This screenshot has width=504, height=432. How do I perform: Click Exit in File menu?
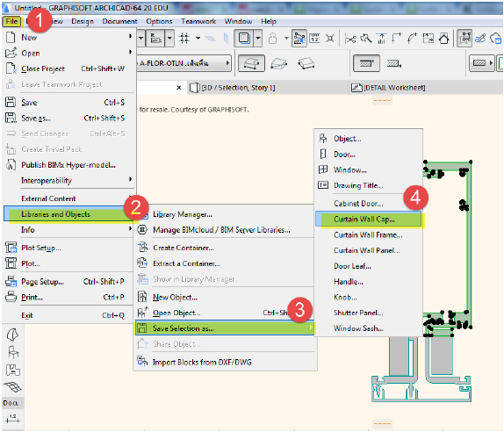click(69, 315)
